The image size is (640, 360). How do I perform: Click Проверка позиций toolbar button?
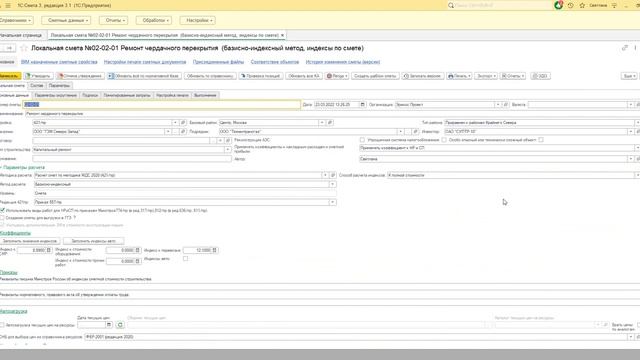point(260,76)
